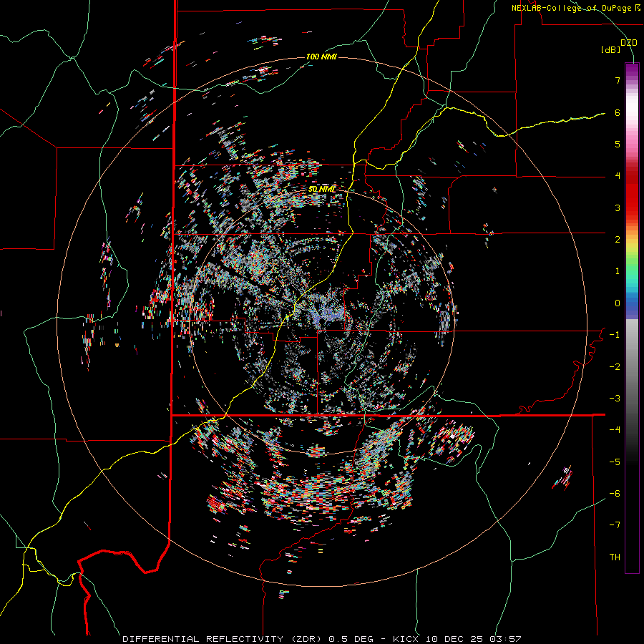Viewport: 644px width, 644px height.
Task: Click the Differential Reflectivity KICX caption
Action: pos(322,639)
